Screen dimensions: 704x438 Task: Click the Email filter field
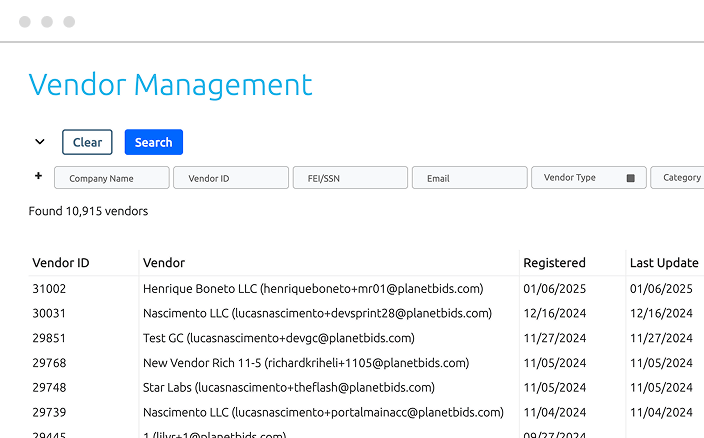[x=469, y=178]
